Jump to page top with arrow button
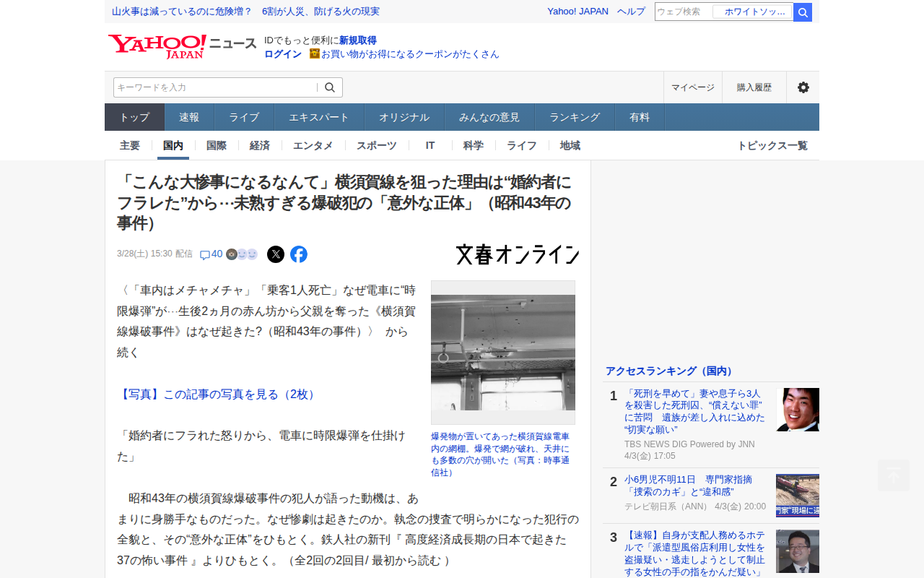This screenshot has width=924, height=578. pos(894,475)
